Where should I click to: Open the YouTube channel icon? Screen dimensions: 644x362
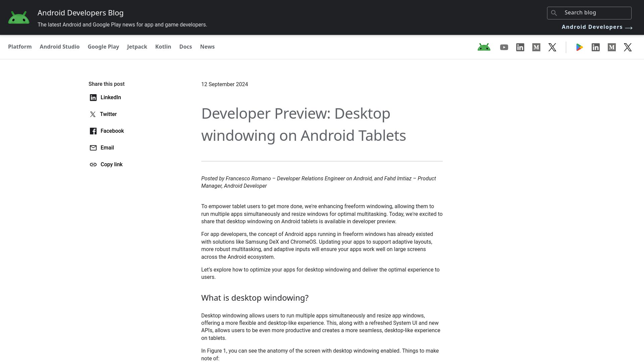(x=504, y=47)
